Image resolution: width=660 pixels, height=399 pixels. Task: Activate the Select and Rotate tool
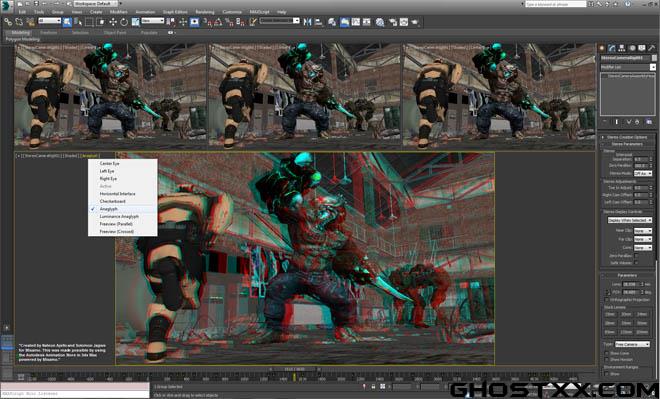124,22
